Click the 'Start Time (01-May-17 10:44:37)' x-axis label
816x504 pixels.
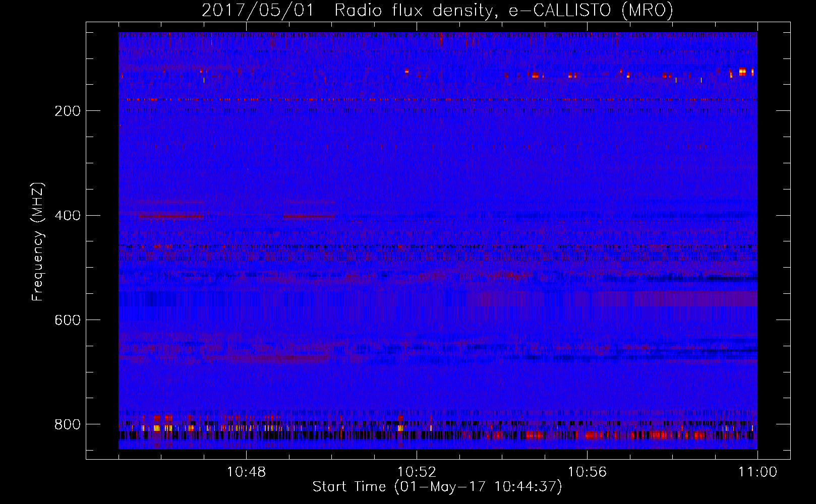437,487
